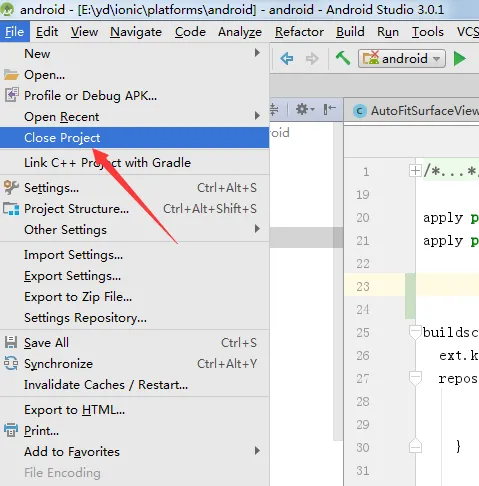Image resolution: width=479 pixels, height=486 pixels.
Task: Place the cursor on highlighted line 23
Action: point(447,286)
